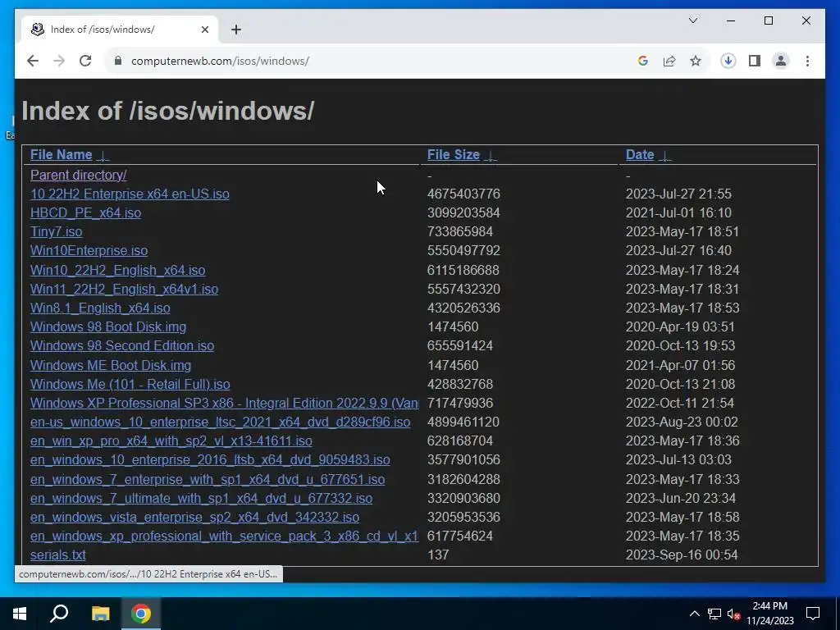The height and width of the screenshot is (630, 840).
Task: Open Windows 98 Second Edition.iso link
Action: (x=122, y=345)
